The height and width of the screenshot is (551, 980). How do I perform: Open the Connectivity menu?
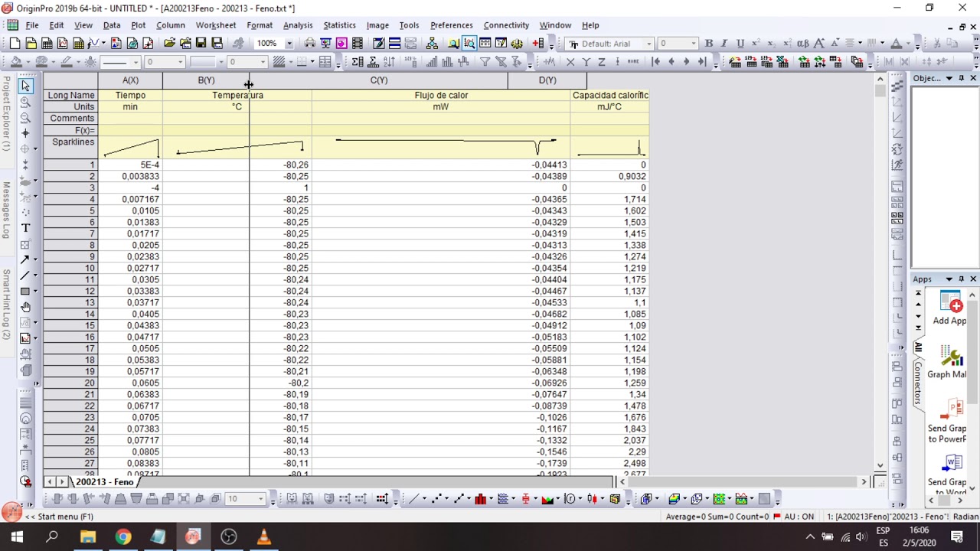[x=506, y=25]
